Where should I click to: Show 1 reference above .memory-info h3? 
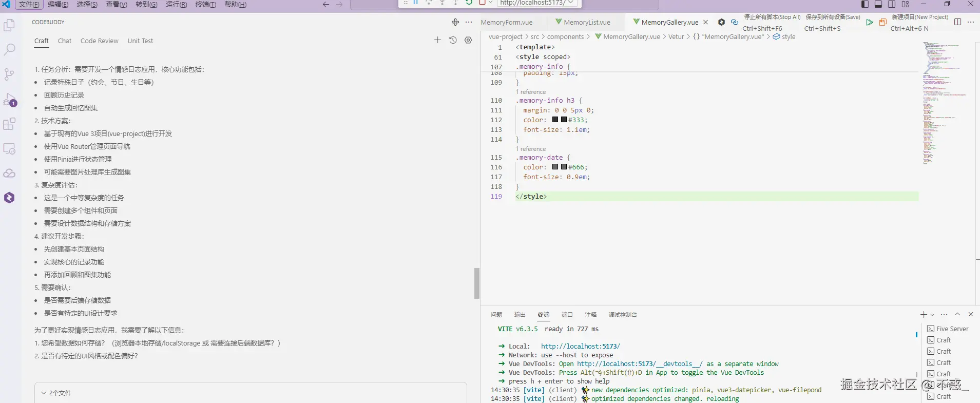[531, 92]
